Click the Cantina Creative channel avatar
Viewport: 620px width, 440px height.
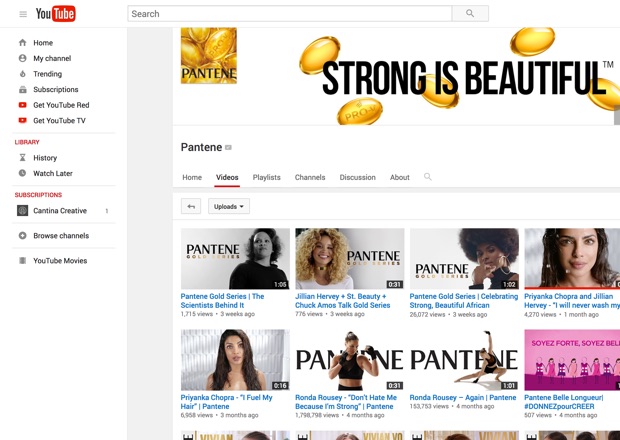point(23,210)
